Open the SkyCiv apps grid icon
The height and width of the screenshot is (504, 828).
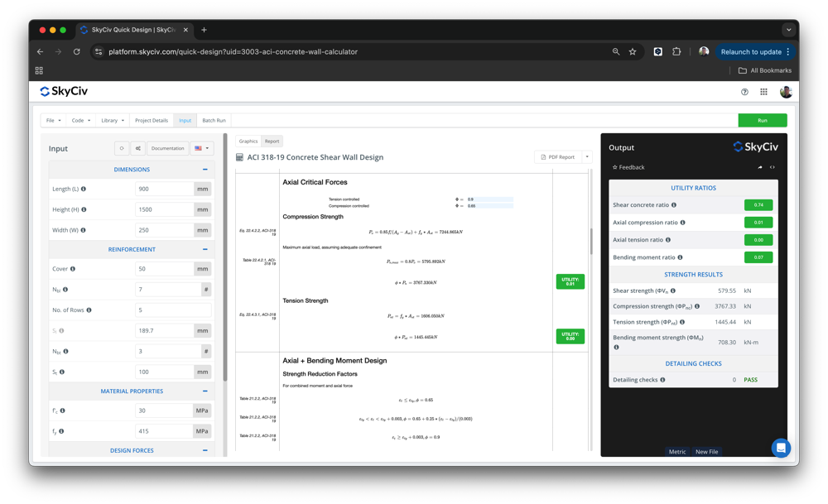(x=763, y=92)
